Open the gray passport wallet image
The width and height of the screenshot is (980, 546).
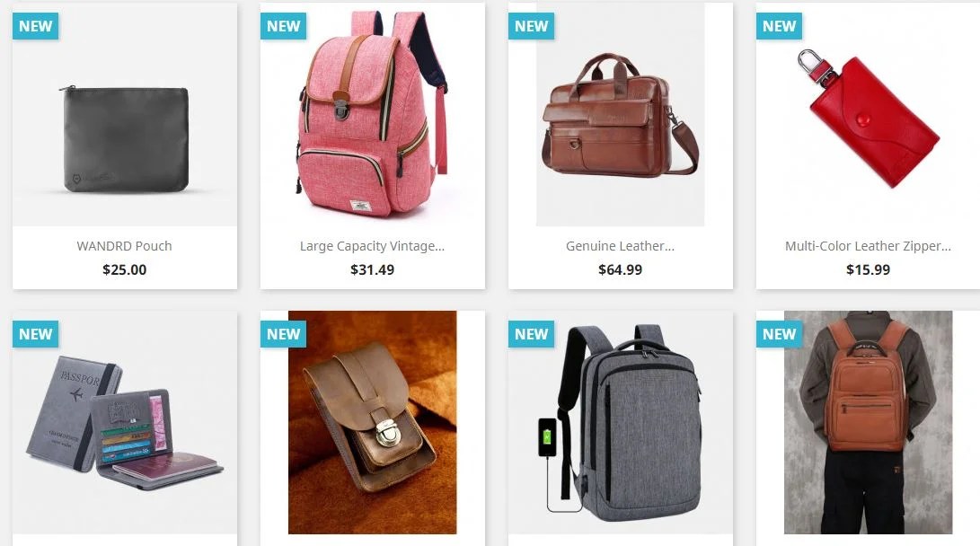124,422
